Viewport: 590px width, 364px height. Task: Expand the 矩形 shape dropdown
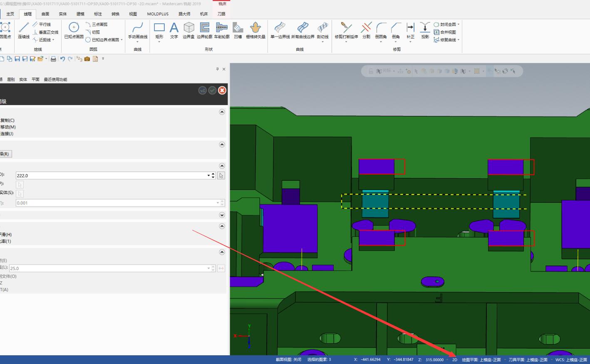pyautogui.click(x=159, y=42)
